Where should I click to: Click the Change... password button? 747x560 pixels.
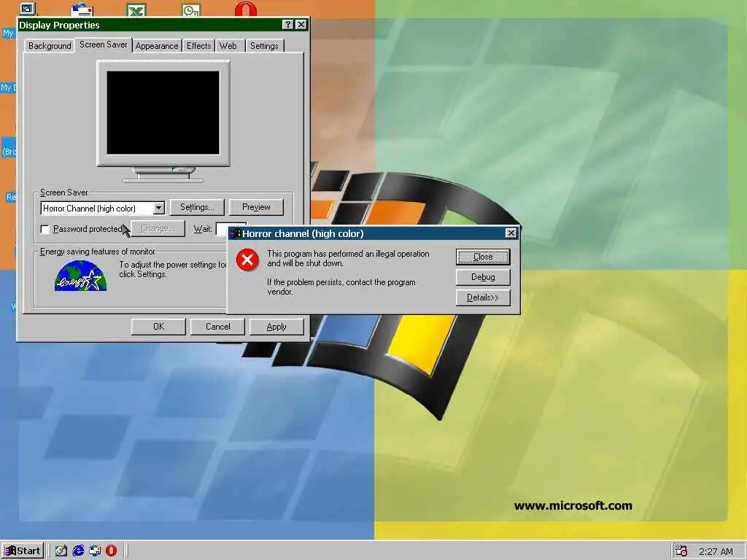point(158,228)
